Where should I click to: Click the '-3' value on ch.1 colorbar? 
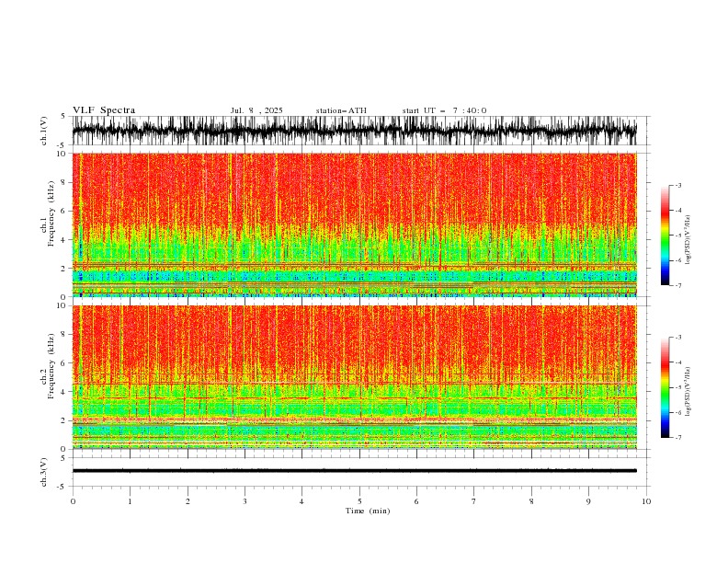click(x=678, y=185)
